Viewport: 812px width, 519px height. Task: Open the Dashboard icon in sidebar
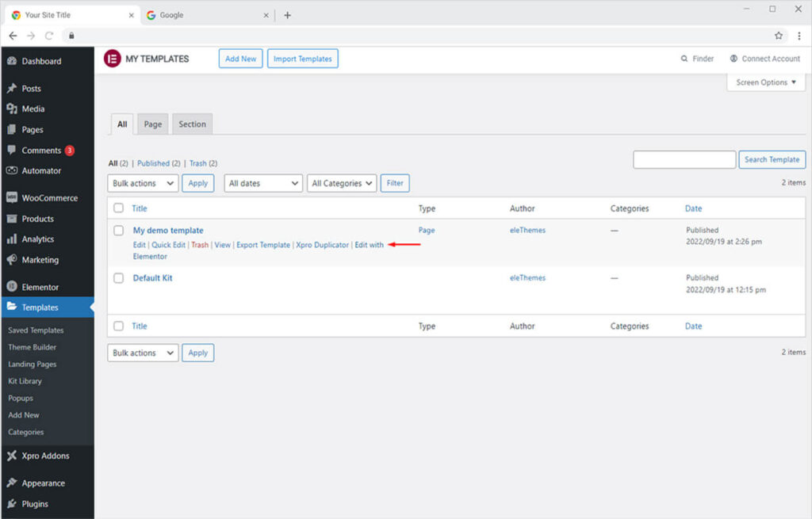coord(12,61)
